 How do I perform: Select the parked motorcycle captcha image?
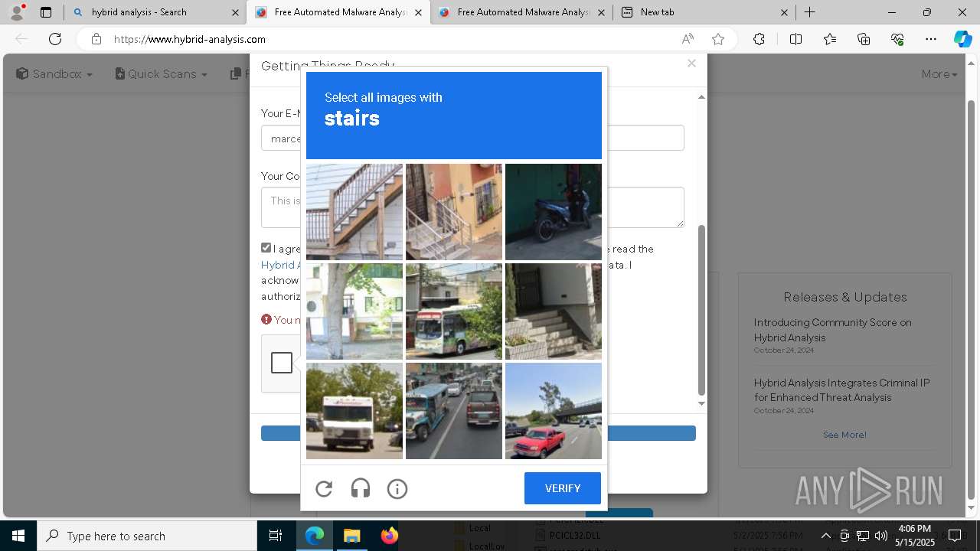(554, 212)
